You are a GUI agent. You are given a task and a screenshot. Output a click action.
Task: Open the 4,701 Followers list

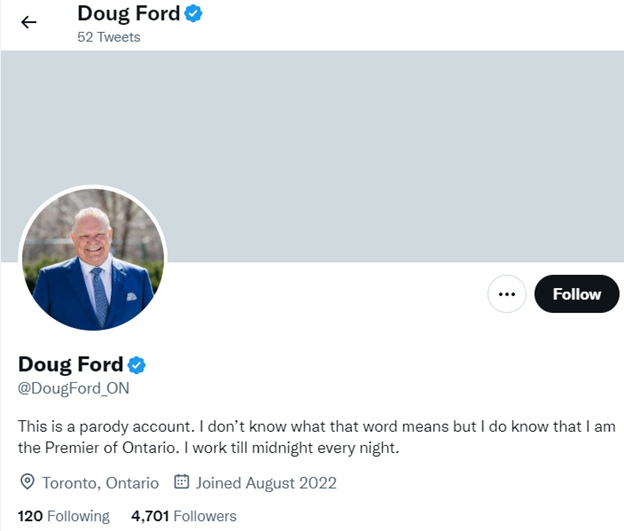pyautogui.click(x=184, y=516)
